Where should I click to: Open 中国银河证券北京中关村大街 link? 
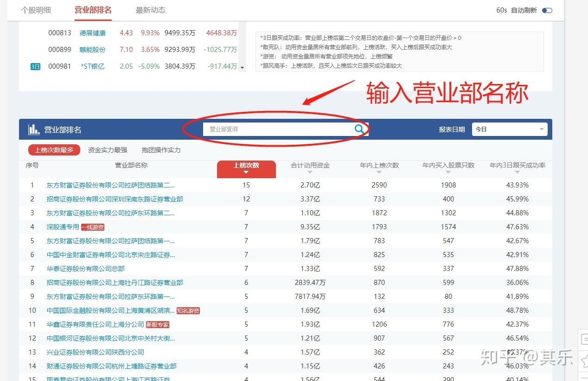[111, 338]
